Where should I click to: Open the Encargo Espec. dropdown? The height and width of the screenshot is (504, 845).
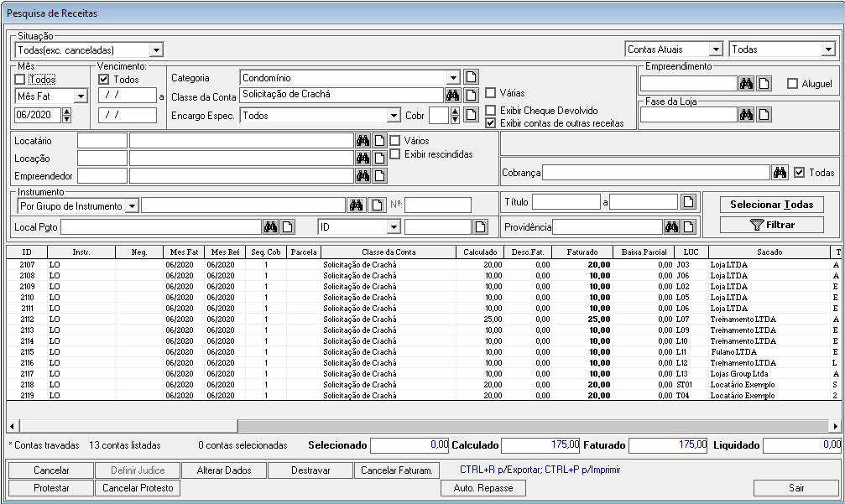tap(394, 115)
